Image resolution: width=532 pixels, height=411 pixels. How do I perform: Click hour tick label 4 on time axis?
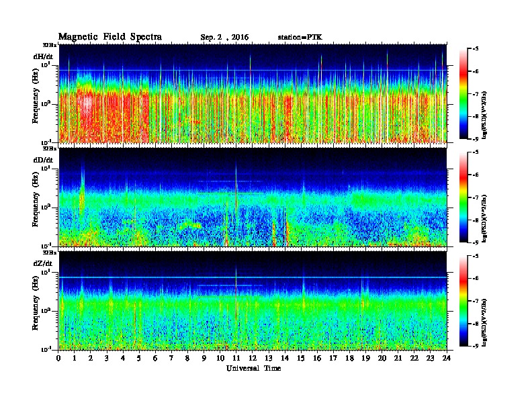(x=123, y=359)
